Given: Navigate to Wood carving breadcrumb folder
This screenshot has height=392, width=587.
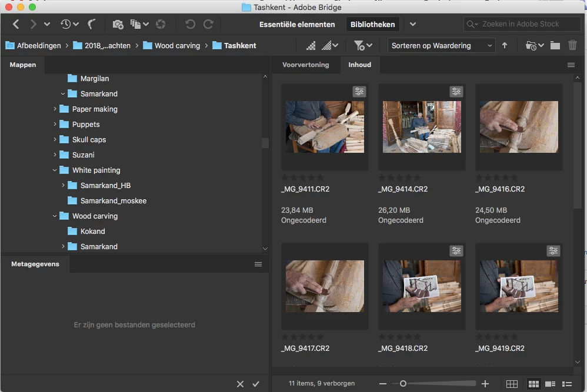Looking at the screenshot, I should coord(172,46).
